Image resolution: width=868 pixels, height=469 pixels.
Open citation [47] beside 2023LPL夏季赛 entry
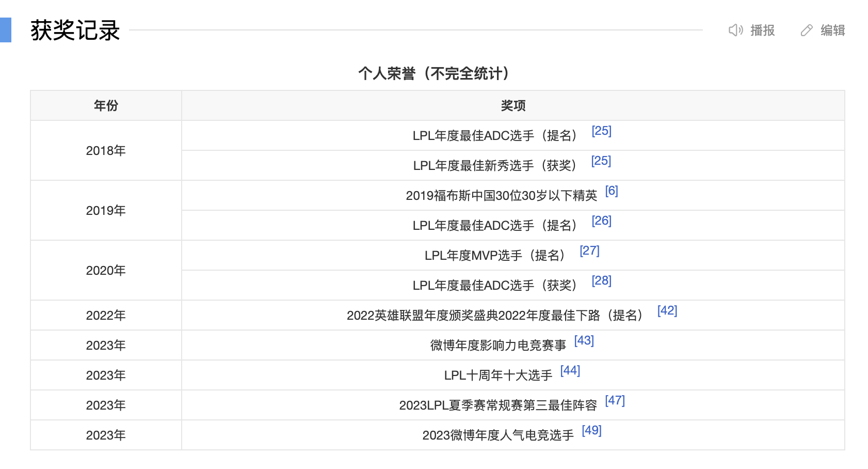tap(615, 400)
